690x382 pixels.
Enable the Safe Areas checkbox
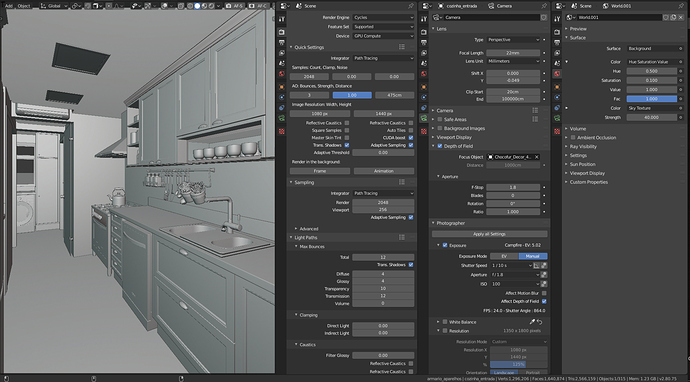tap(440, 119)
